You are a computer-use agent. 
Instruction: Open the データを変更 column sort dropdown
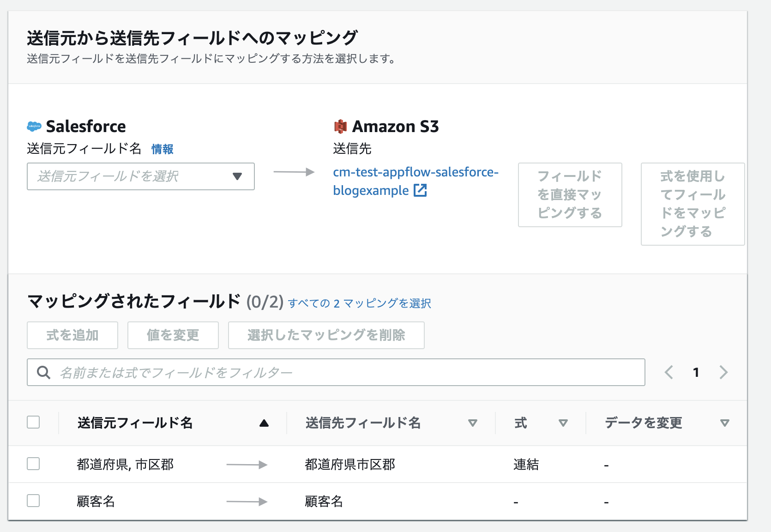point(724,422)
